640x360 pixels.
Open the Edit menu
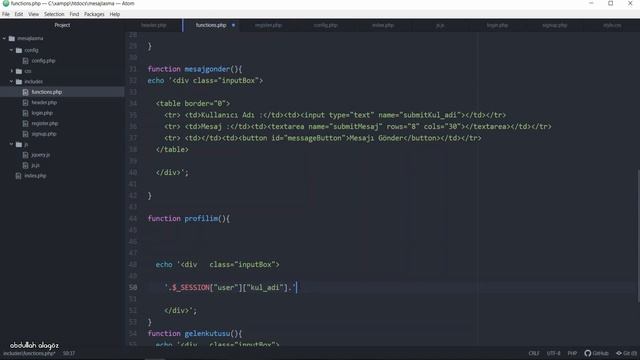tap(19, 14)
